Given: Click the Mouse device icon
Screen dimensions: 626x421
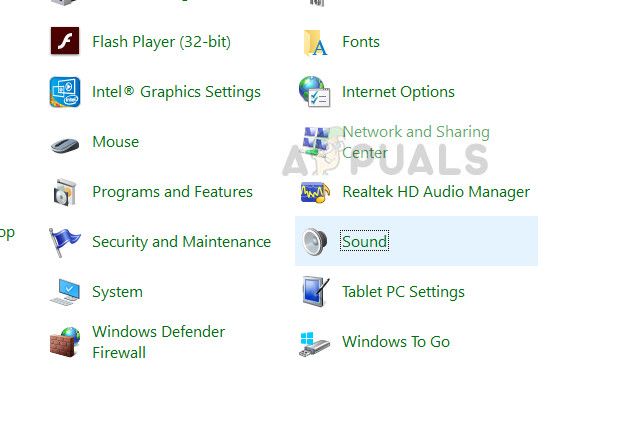Looking at the screenshot, I should pos(65,145).
